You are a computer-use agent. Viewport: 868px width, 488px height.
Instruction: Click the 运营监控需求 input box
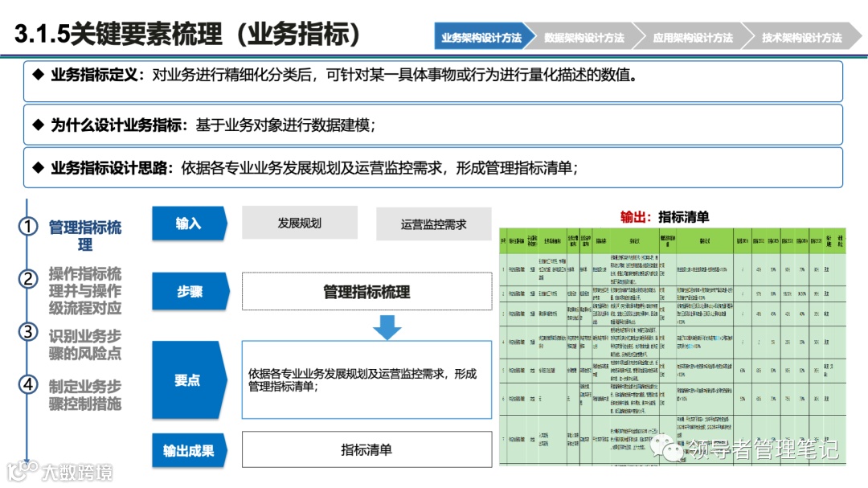pos(433,223)
